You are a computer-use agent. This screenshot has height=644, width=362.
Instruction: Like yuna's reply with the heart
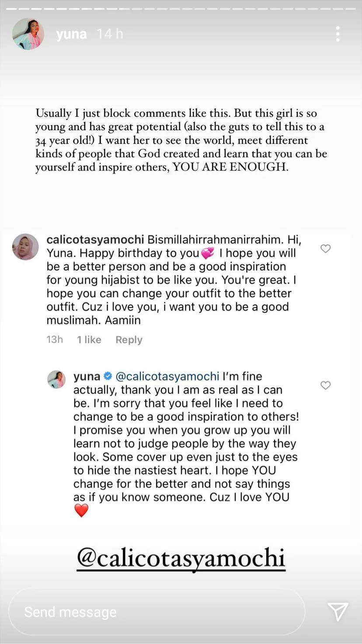click(325, 385)
